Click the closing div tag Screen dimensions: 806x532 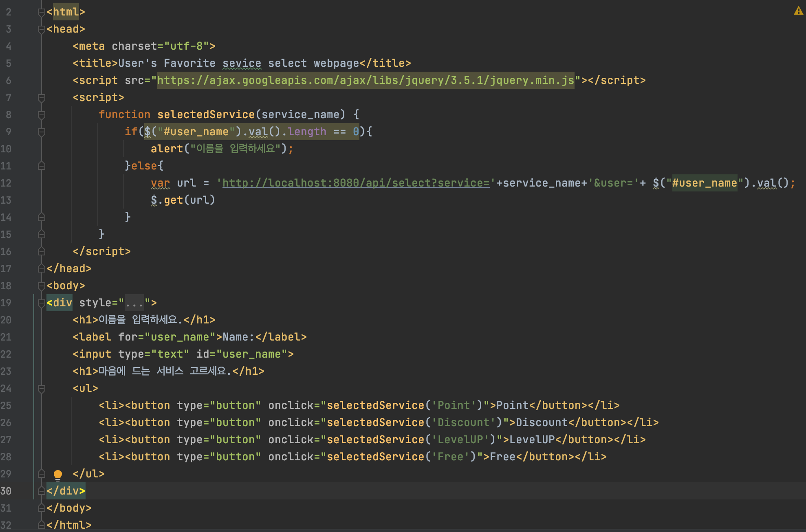[66, 491]
